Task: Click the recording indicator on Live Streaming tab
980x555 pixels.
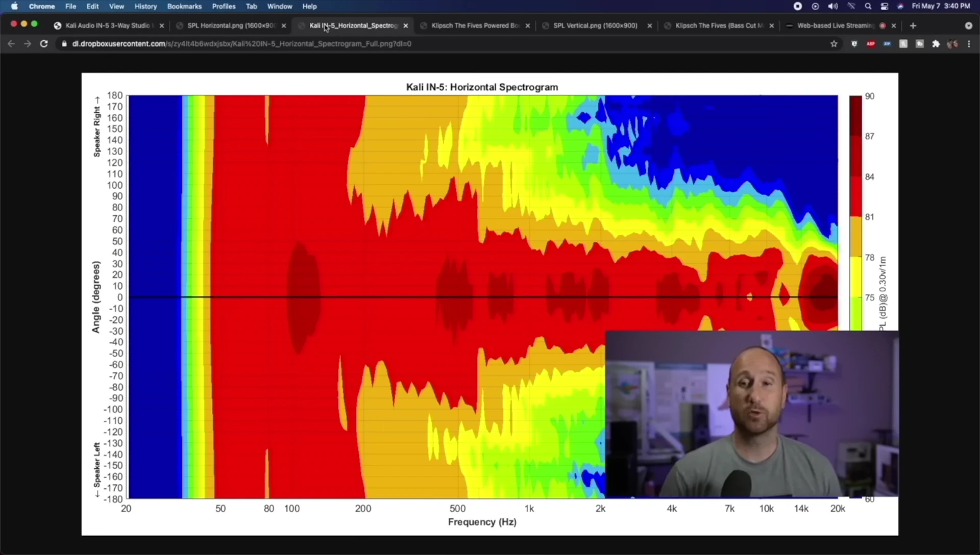Action: [x=883, y=26]
